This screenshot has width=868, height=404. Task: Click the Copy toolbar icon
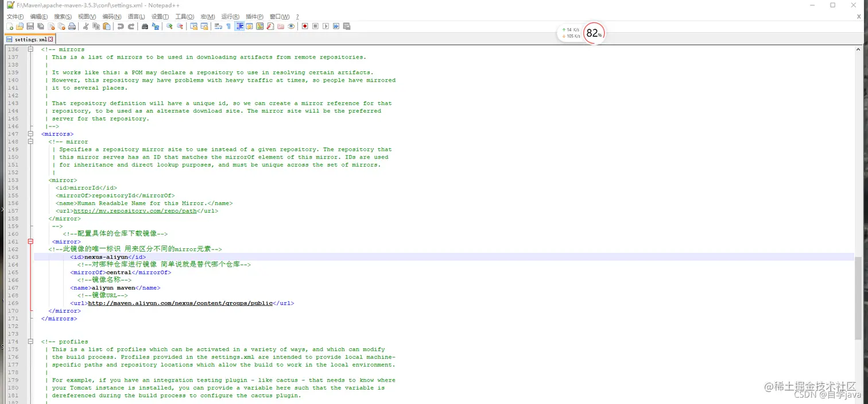click(96, 26)
